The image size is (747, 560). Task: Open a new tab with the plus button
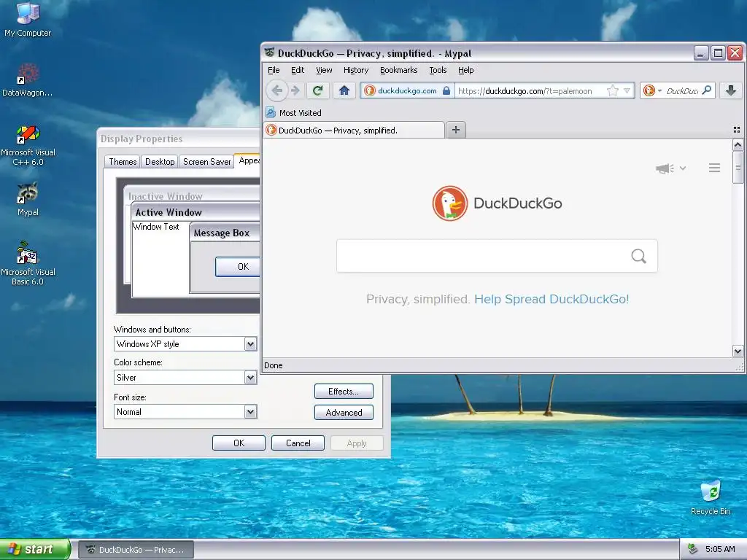tap(455, 130)
